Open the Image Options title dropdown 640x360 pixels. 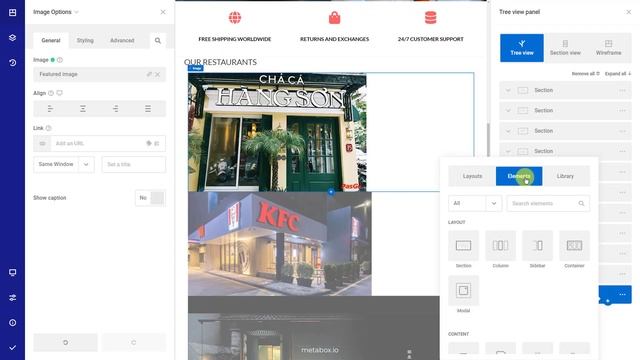tap(76, 12)
